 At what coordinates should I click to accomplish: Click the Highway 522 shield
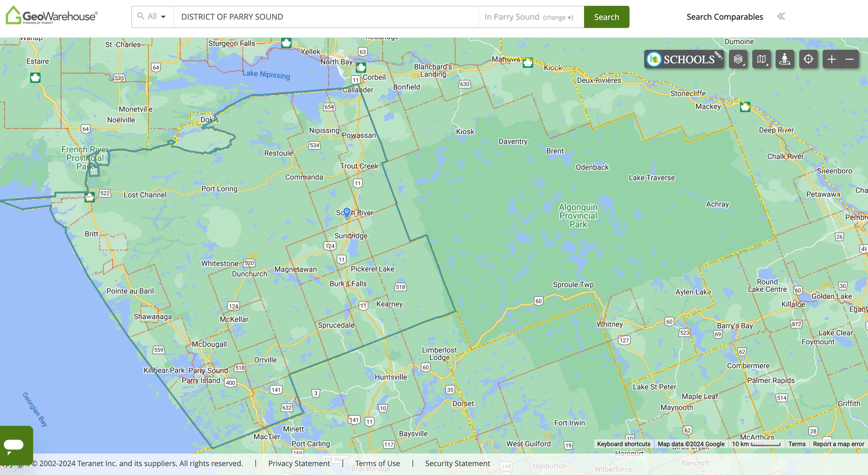105,193
